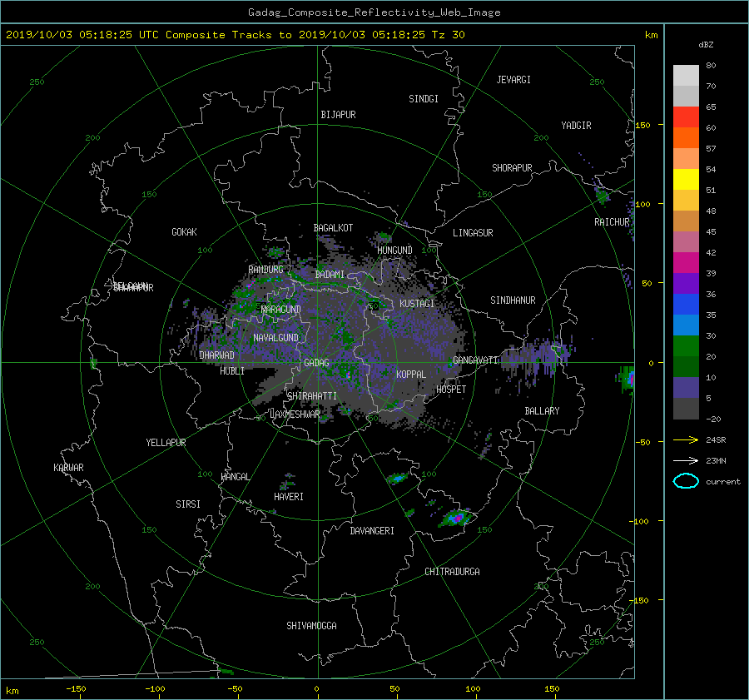Image resolution: width=749 pixels, height=700 pixels.
Task: Click the cyan 'current' ellipse legend icon
Action: (x=686, y=481)
